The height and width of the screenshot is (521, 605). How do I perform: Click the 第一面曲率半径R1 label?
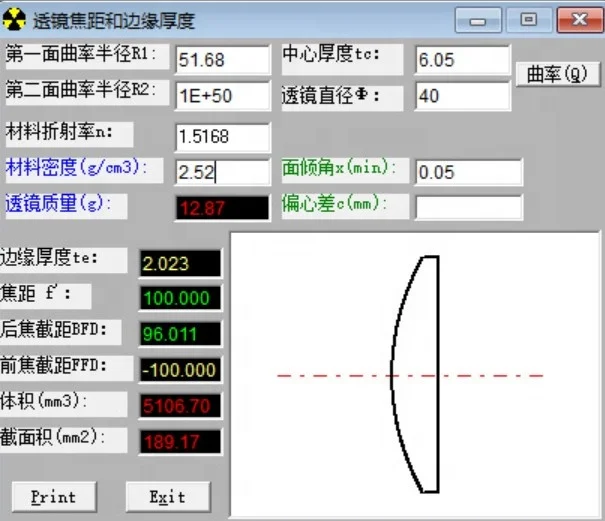(x=87, y=57)
